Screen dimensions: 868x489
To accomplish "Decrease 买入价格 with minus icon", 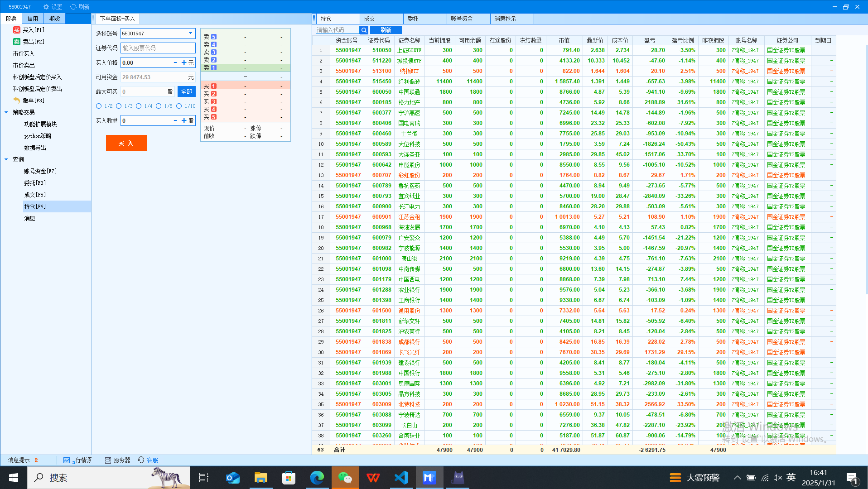I will click(175, 62).
